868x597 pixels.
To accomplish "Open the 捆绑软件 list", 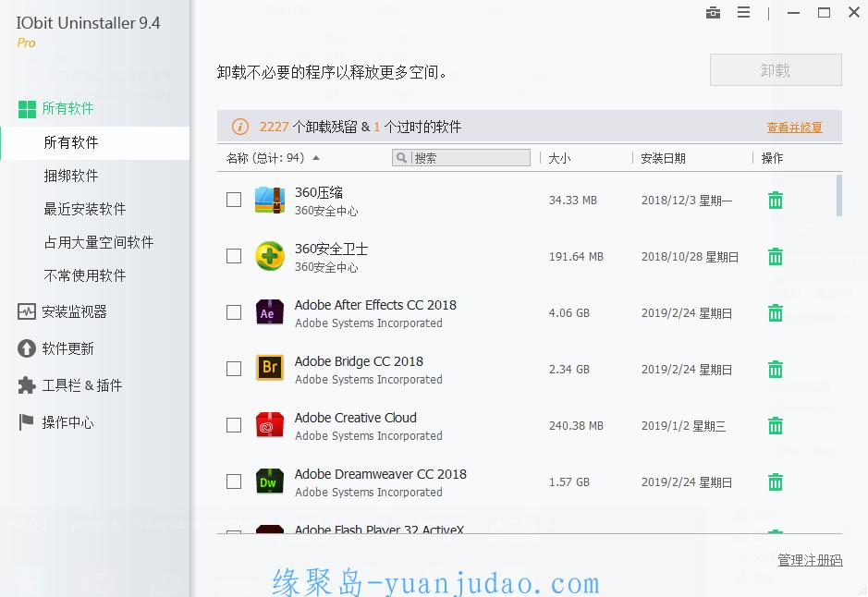I will (71, 176).
